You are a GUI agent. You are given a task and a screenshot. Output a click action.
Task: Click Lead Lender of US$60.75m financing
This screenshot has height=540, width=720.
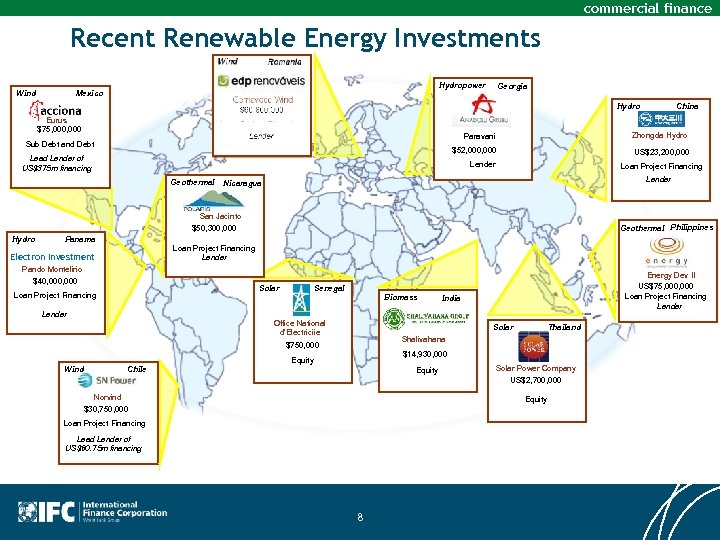[x=104, y=444]
